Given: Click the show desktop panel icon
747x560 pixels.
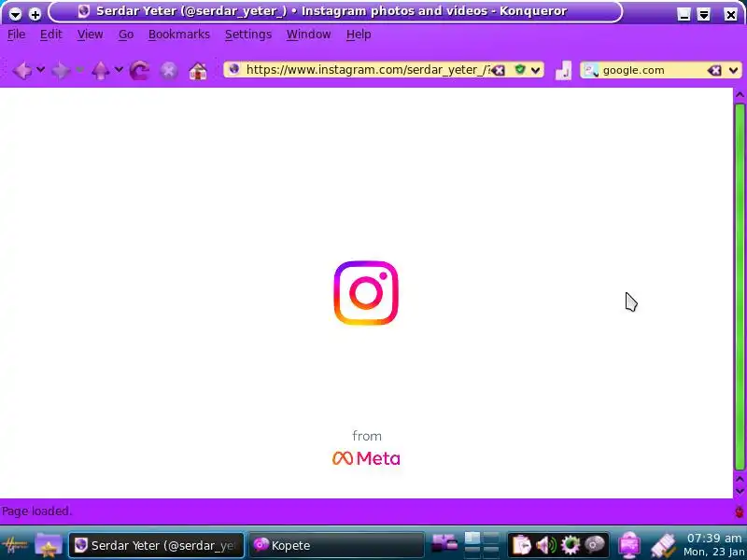Looking at the screenshot, I should click(x=444, y=543).
